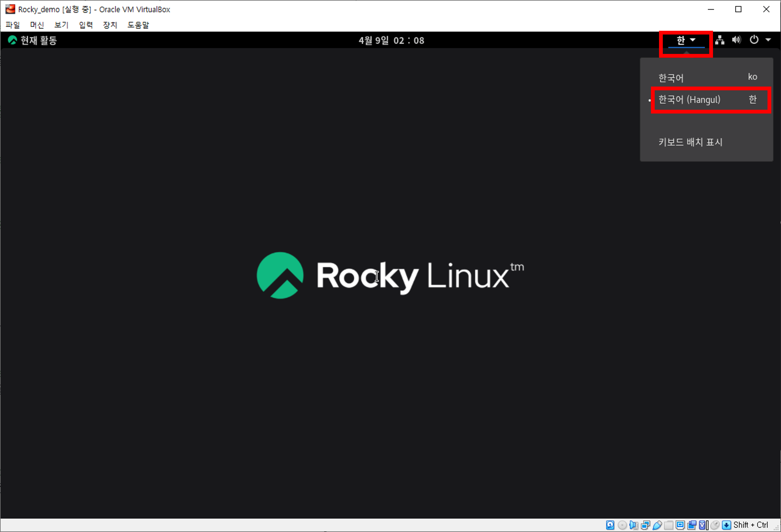Click the optical drive status icon
This screenshot has height=532, width=781.
(622, 525)
